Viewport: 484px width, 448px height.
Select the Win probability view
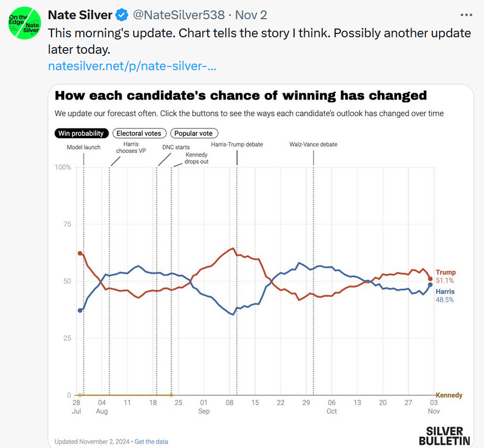pos(81,133)
